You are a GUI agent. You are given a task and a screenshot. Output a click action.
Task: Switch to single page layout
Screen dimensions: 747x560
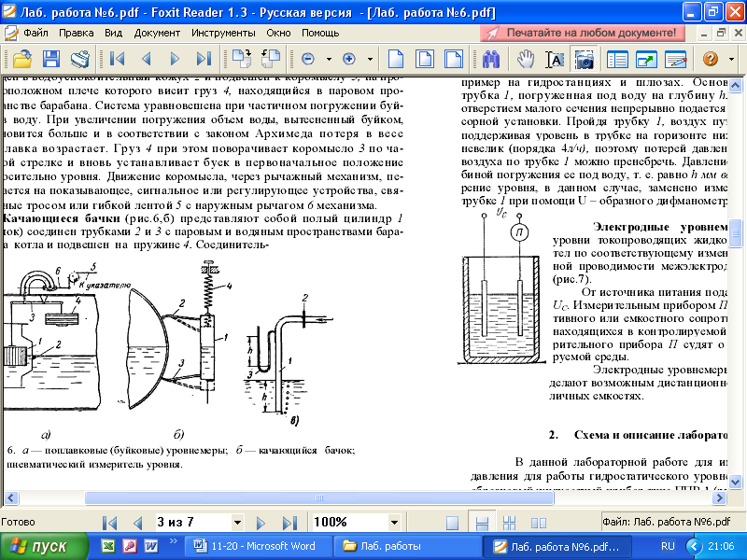pos(452,523)
